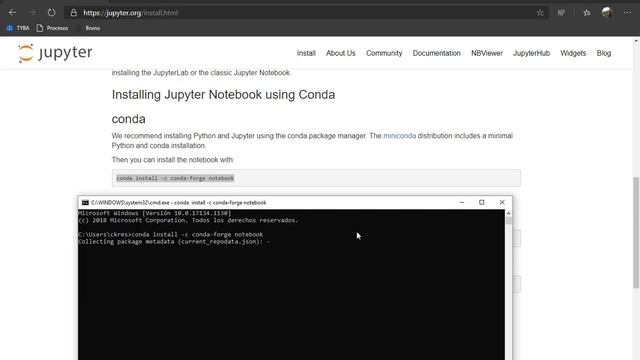Click the browser page vertical scrollbar thumb

click(x=636, y=233)
